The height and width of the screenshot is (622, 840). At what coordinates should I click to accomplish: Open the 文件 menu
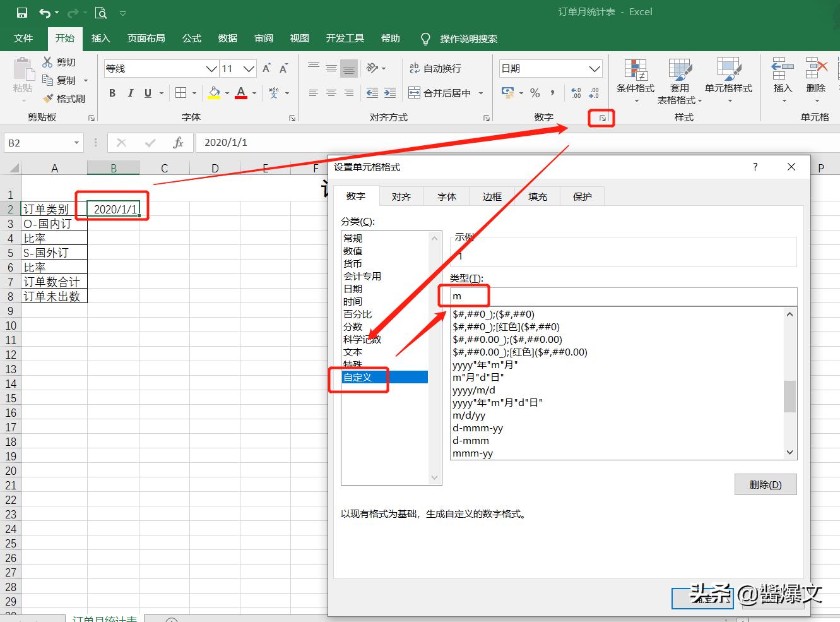pos(23,39)
